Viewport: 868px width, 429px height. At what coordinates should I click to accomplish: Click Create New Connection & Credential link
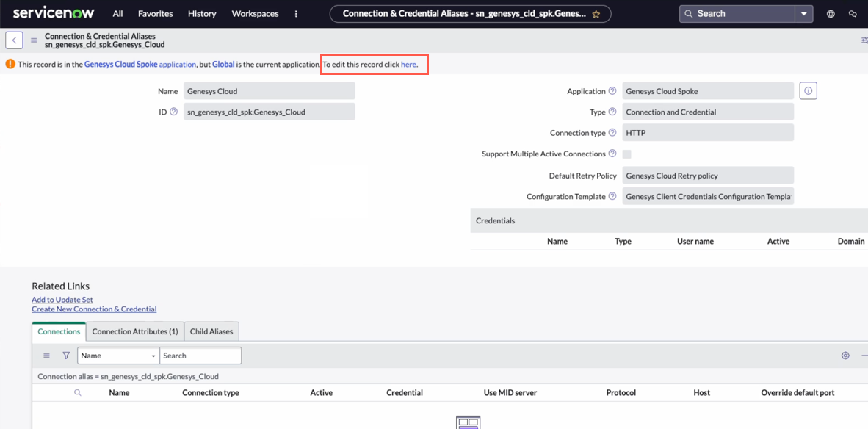94,309
